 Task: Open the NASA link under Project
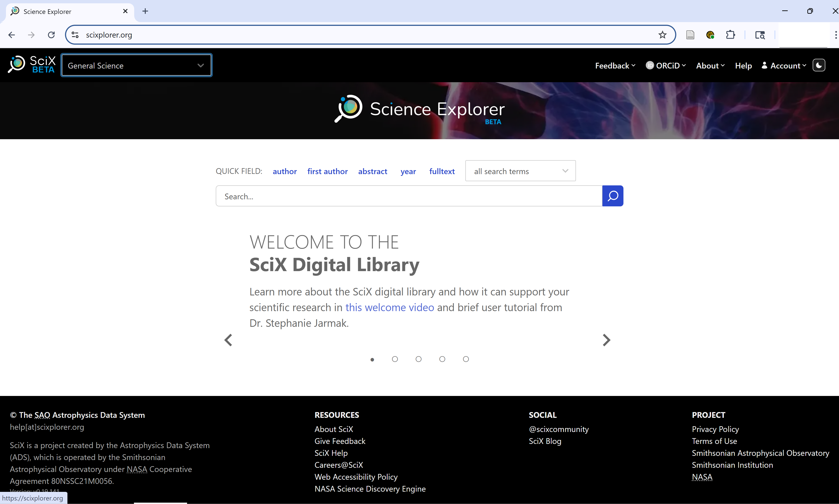tap(702, 477)
